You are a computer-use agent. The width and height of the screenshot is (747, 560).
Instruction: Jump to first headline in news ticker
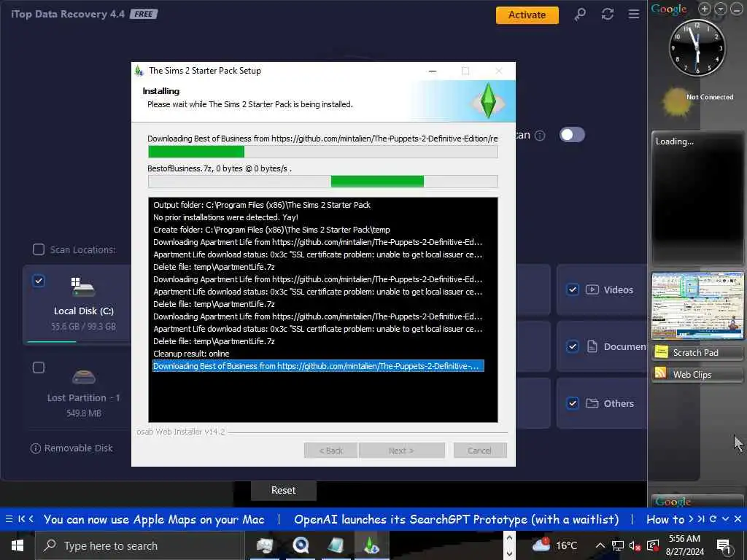pyautogui.click(x=21, y=519)
